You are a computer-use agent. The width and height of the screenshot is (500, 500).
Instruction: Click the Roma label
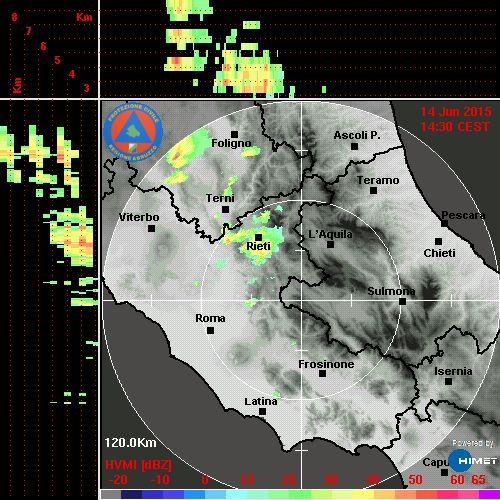pos(210,318)
